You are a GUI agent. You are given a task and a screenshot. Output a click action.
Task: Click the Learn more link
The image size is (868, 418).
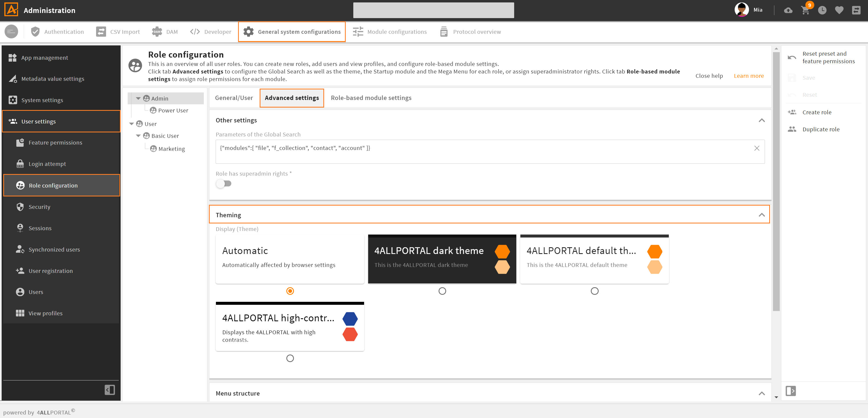coord(749,76)
